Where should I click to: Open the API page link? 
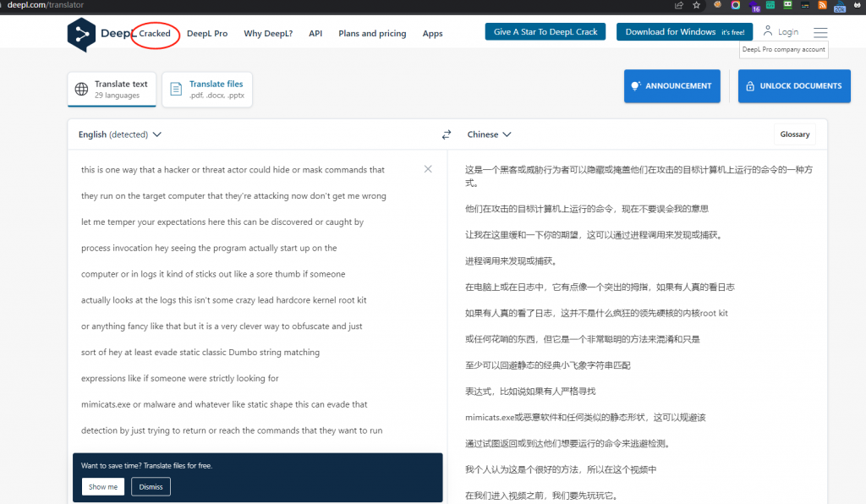tap(315, 34)
